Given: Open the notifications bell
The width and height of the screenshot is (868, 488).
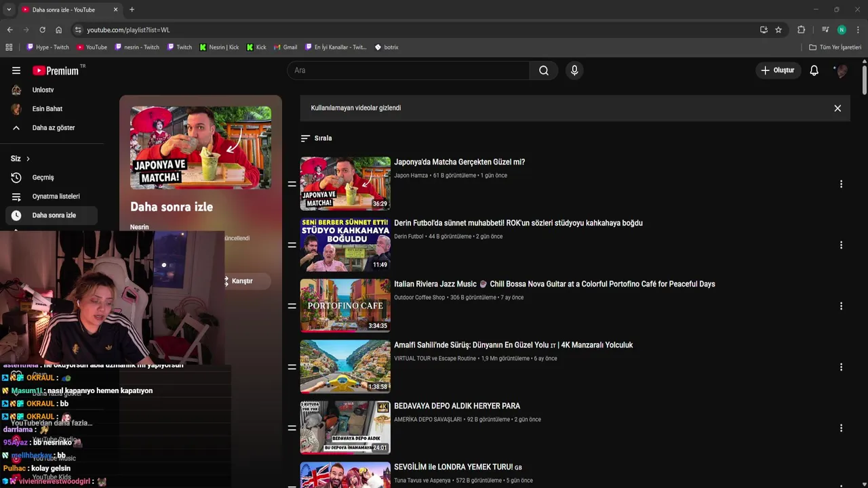Looking at the screenshot, I should tap(814, 70).
